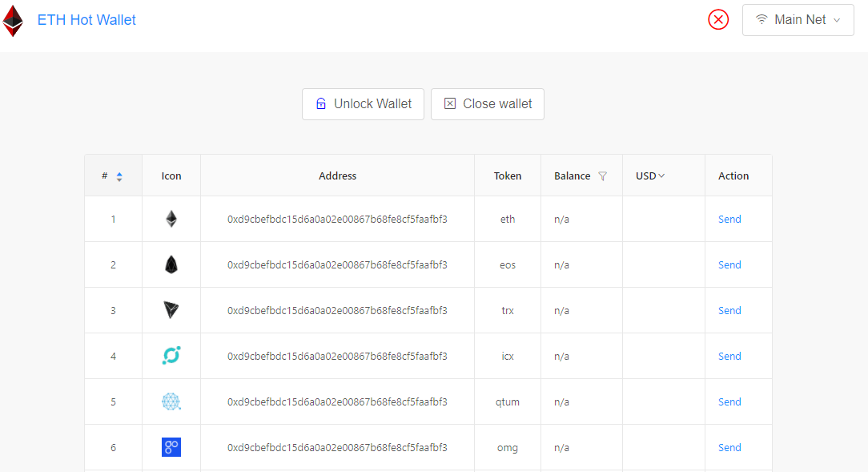Click the Ethereum diamond logo in header
The width and height of the screenshot is (868, 472).
coord(13,21)
